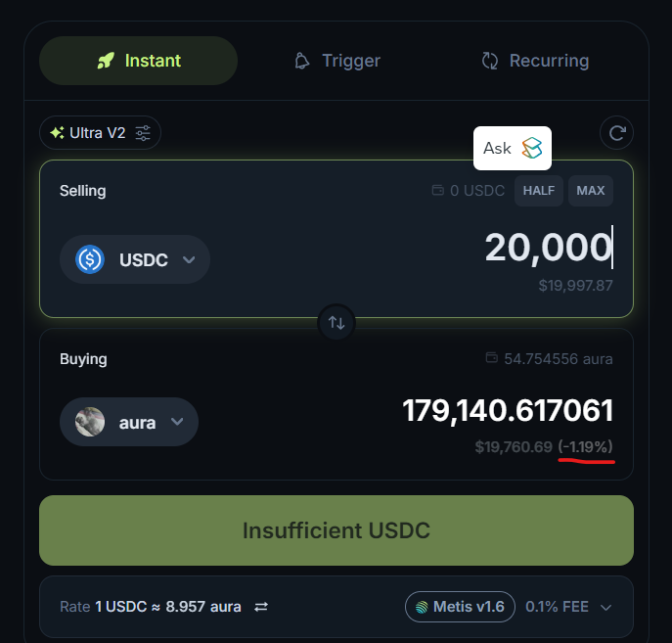The image size is (672, 643).
Task: Click the Insufficient USDC button
Action: (336, 530)
